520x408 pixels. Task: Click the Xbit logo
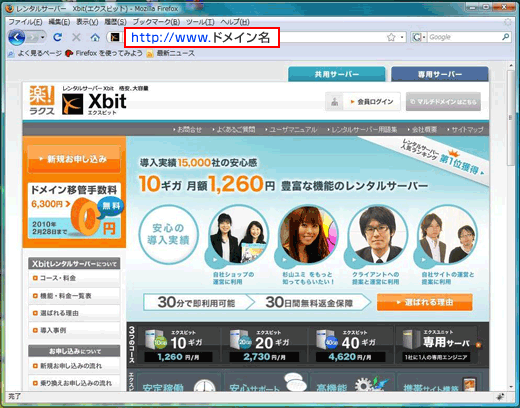[94, 104]
